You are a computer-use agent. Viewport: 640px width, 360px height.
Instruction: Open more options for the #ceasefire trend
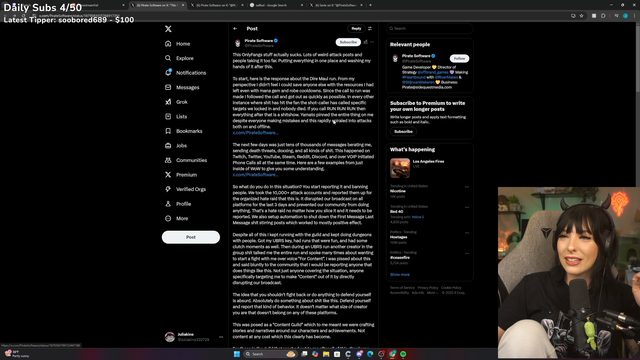[x=467, y=253]
